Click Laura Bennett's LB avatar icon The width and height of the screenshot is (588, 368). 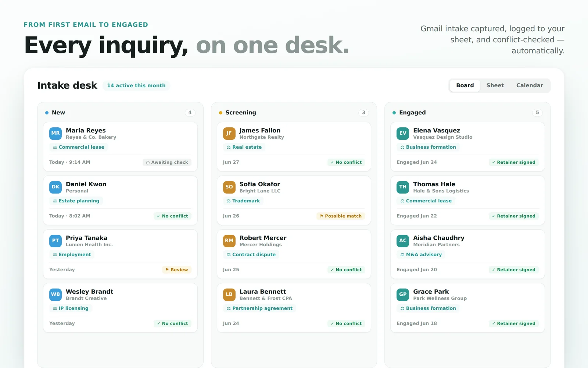click(229, 294)
